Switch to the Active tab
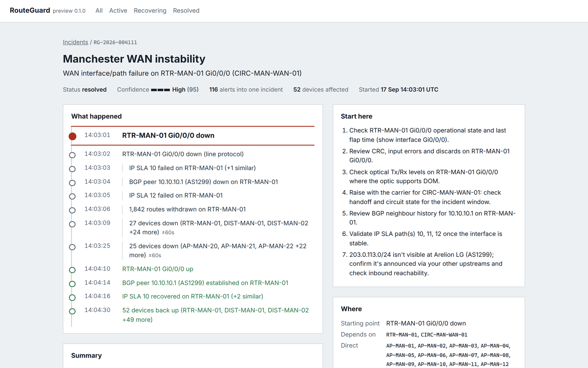Image resolution: width=588 pixels, height=368 pixels. 118,11
